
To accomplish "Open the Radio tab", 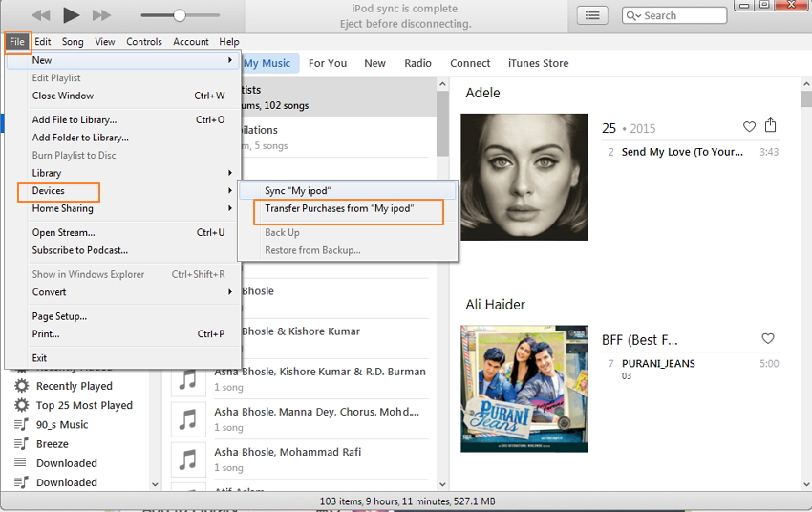I will 417,63.
